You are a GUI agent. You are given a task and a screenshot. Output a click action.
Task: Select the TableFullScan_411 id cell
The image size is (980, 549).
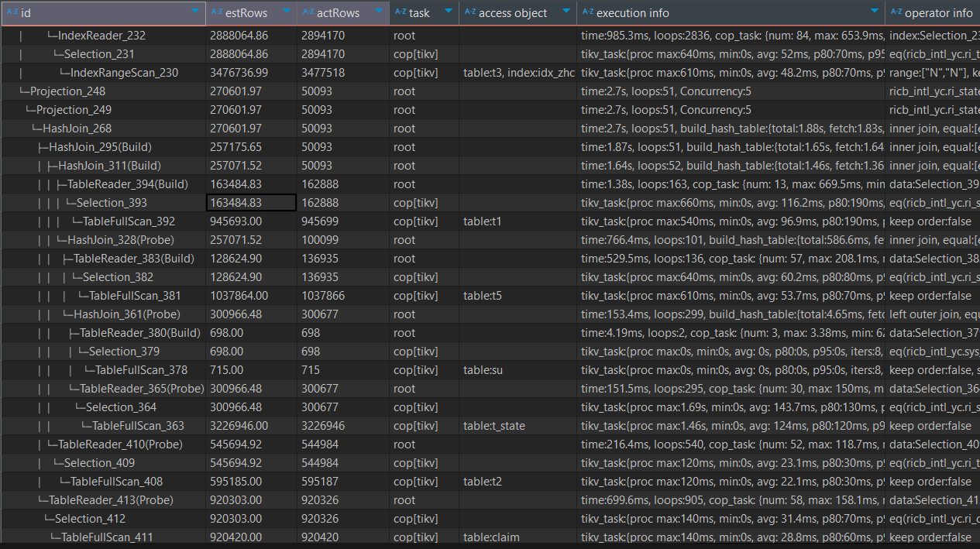click(x=103, y=537)
